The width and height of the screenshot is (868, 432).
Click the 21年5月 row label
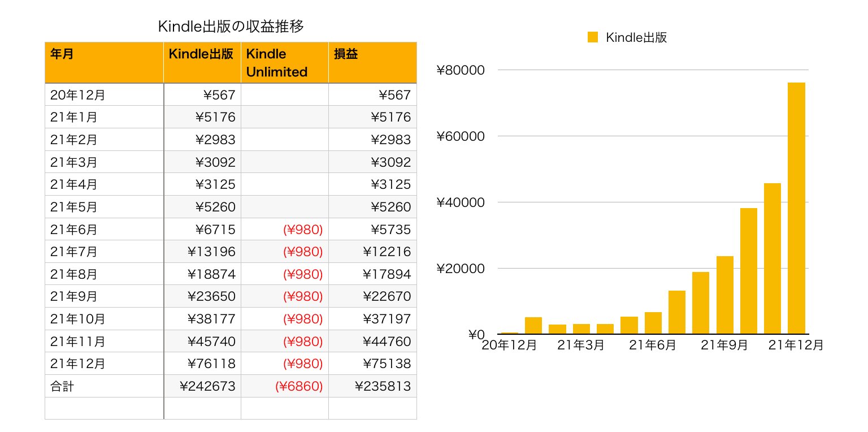pyautogui.click(x=73, y=207)
